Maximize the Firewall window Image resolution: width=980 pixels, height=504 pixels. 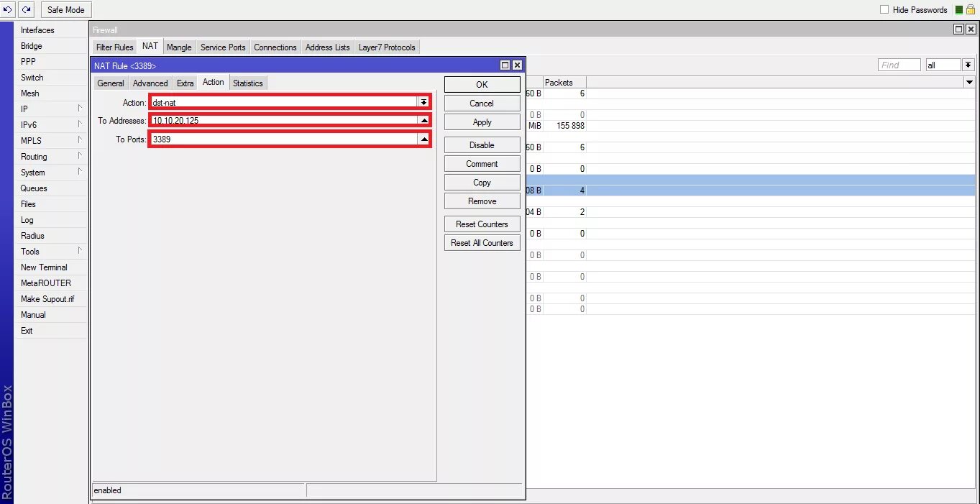[x=958, y=29]
